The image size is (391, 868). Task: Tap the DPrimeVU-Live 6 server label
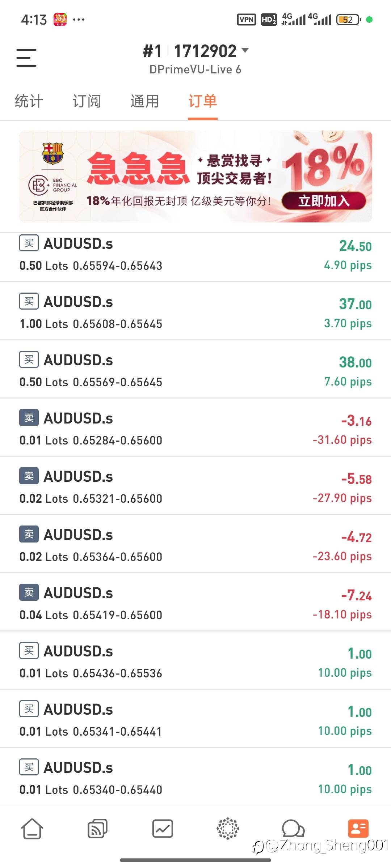click(195, 69)
